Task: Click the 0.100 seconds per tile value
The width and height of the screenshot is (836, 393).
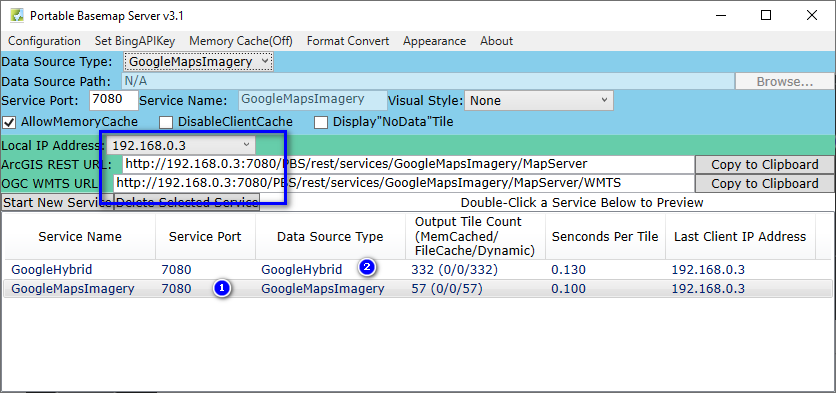Action: click(568, 289)
